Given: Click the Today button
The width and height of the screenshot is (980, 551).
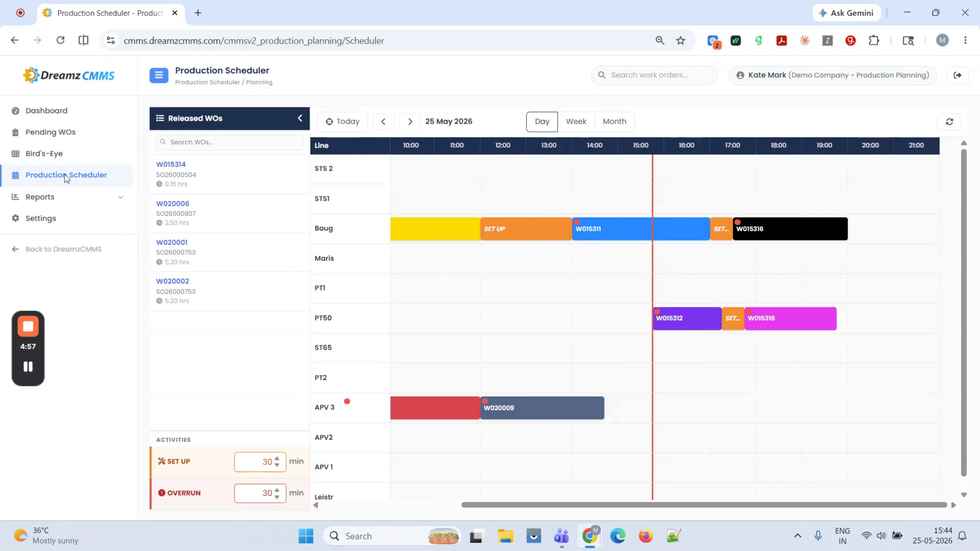Looking at the screenshot, I should coord(343,122).
